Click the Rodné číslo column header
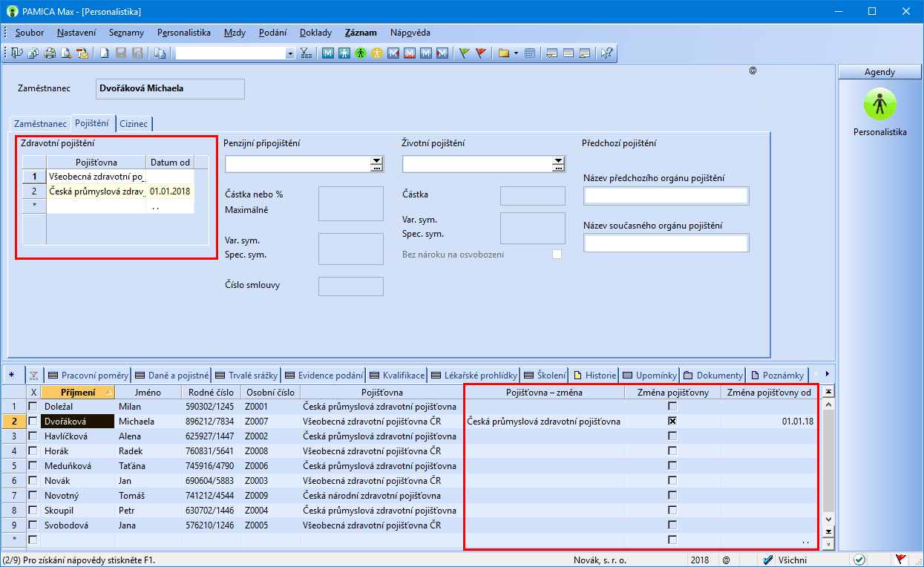Viewport: 924px width, 567px height. (211, 392)
